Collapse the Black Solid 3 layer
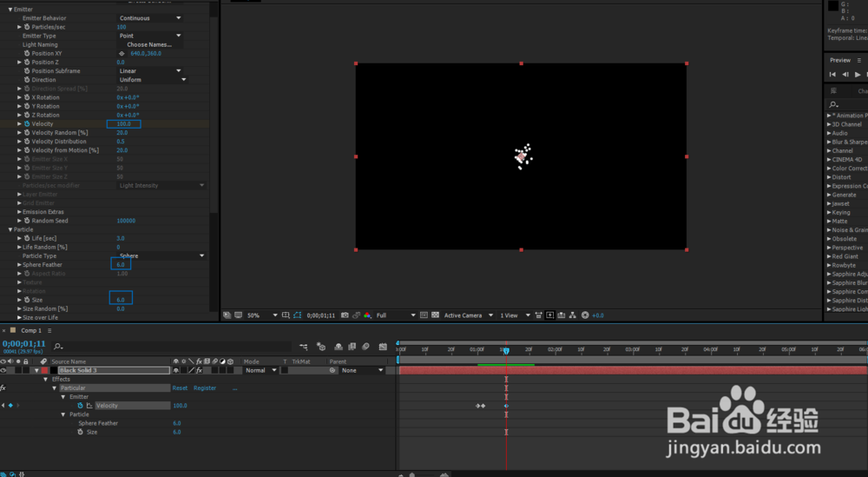The image size is (868, 477). pos(36,371)
